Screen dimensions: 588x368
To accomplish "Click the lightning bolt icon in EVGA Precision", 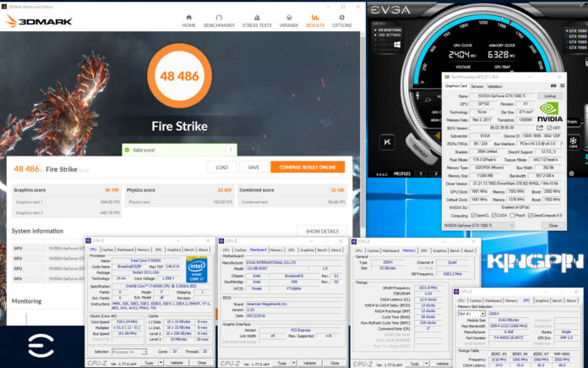I will [x=417, y=96].
